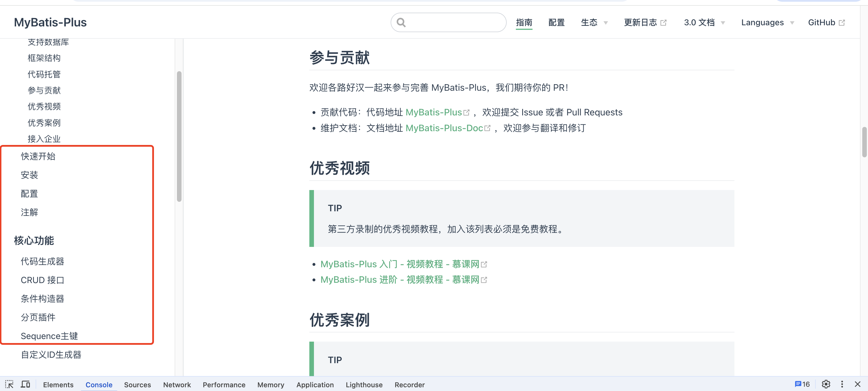Switch to the Sources tab

(137, 385)
